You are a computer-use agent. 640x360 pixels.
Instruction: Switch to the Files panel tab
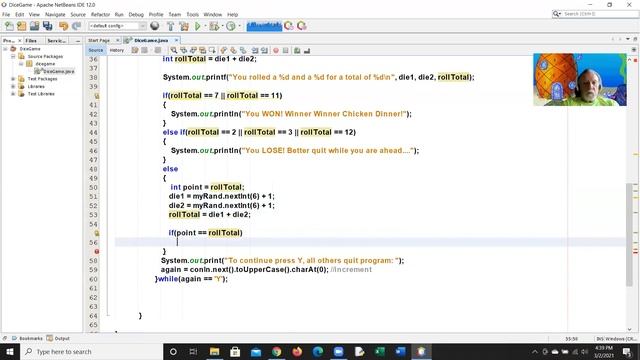pos(31,41)
